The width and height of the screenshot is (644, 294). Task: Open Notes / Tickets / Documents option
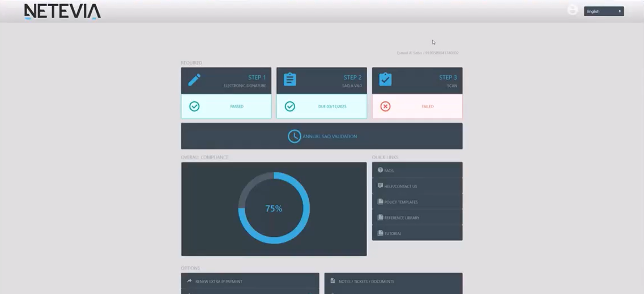(x=394, y=282)
